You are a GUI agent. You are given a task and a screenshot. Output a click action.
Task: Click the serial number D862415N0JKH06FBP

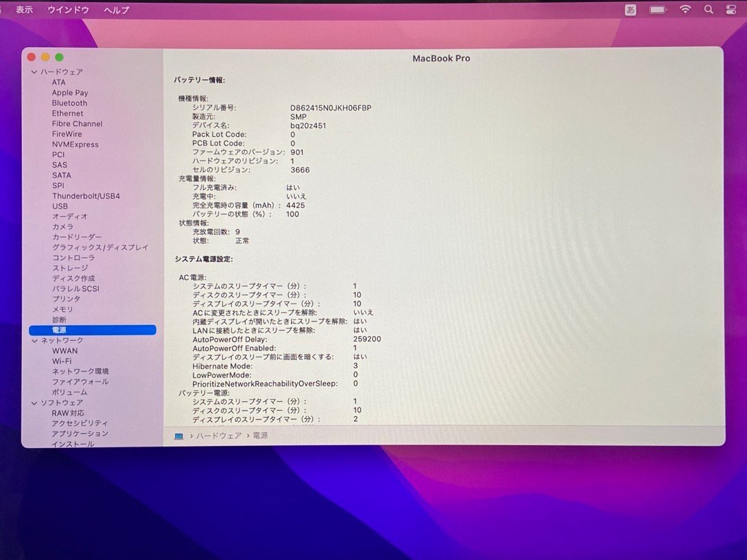pos(331,108)
